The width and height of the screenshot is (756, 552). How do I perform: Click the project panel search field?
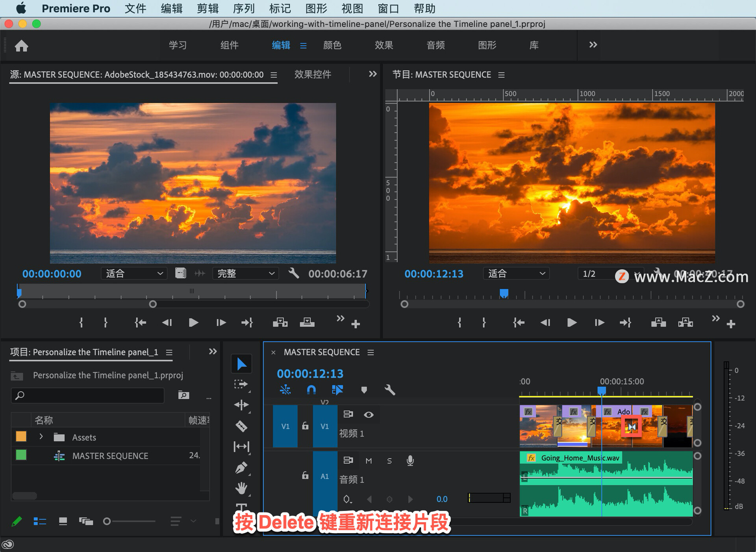point(87,395)
